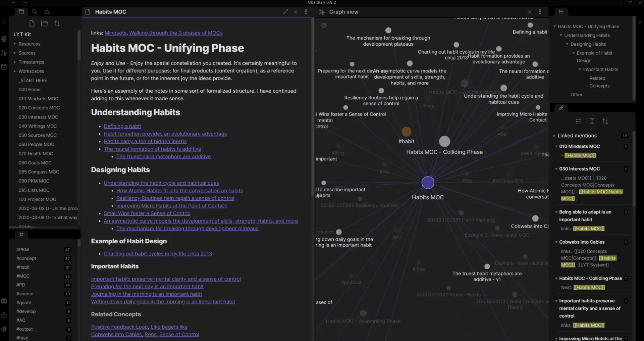Jump to Related Concepts in outline

coord(599,82)
